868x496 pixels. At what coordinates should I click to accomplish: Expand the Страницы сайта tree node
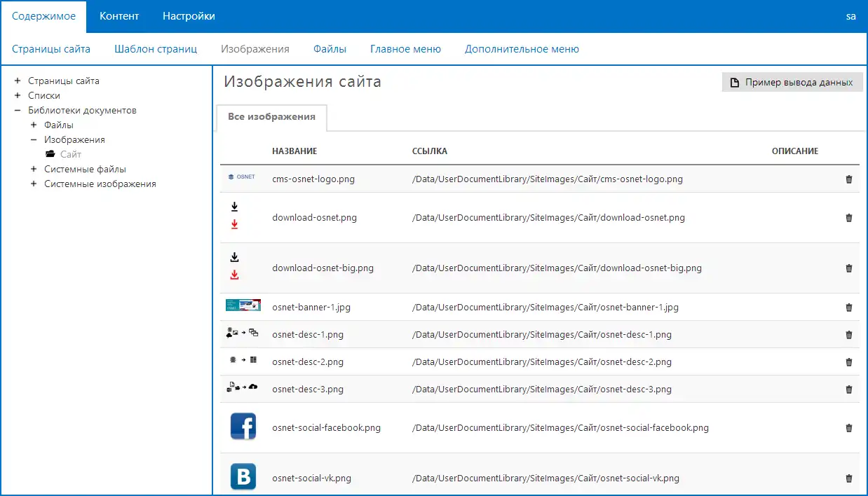(18, 81)
